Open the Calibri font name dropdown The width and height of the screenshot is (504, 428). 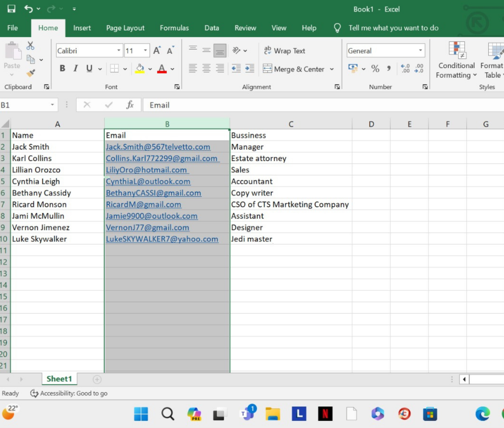[119, 50]
